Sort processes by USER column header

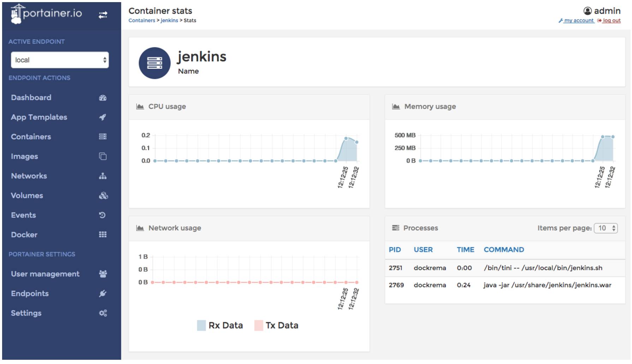[423, 250]
